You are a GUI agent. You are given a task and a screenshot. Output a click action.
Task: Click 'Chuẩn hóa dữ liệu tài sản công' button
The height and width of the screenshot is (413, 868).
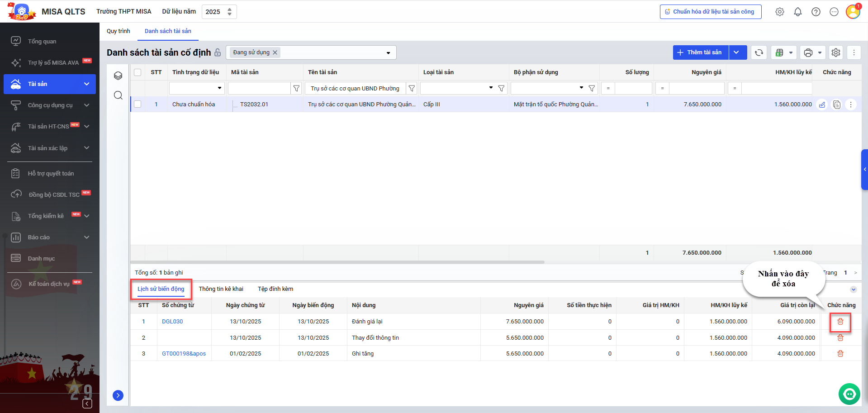tap(710, 12)
